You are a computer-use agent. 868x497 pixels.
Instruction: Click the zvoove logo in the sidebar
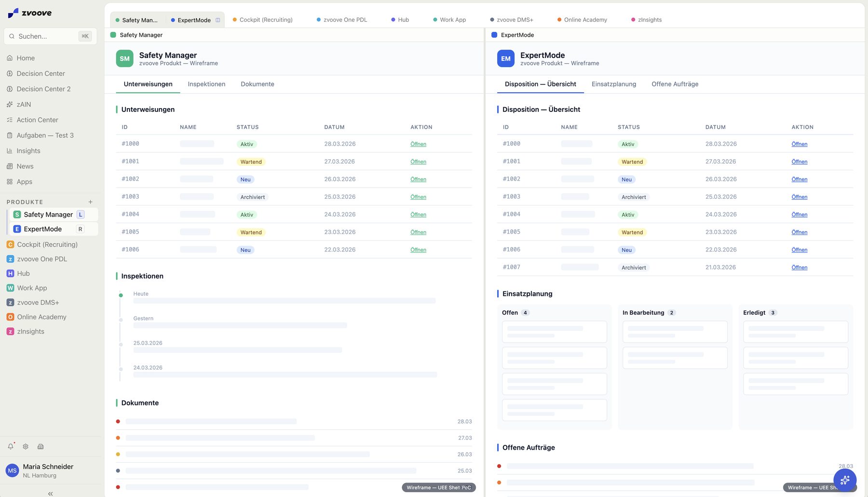click(x=30, y=13)
